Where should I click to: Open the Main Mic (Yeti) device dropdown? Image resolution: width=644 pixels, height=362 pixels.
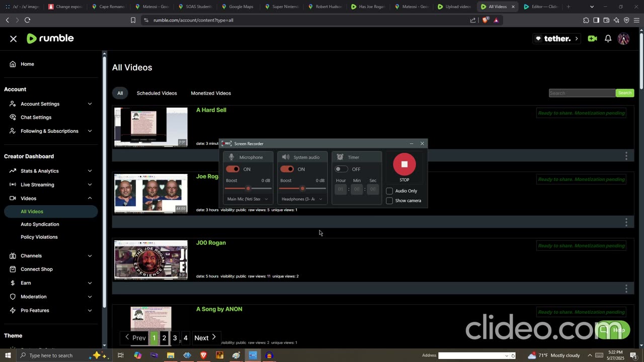[x=248, y=199]
